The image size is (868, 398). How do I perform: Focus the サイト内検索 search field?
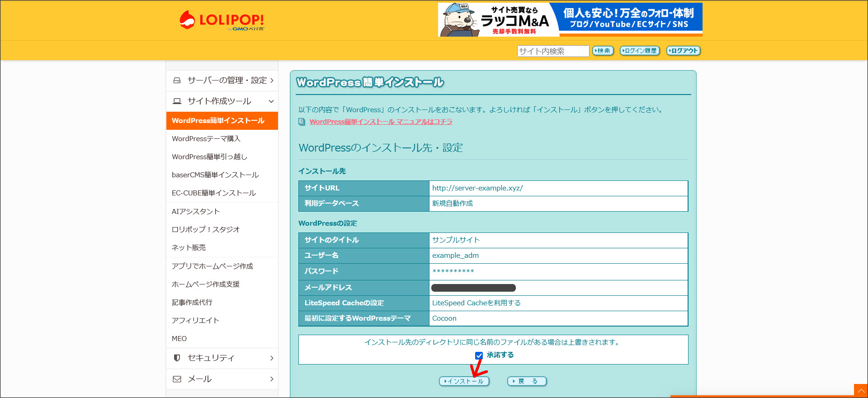point(553,51)
